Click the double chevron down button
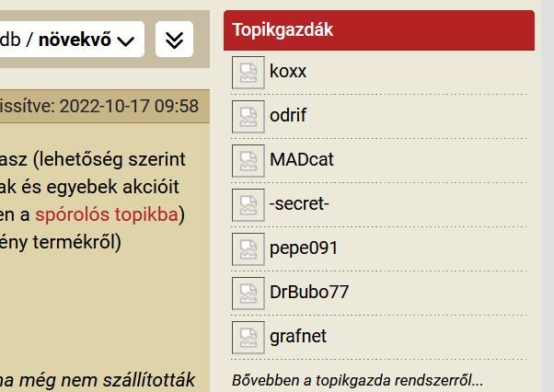Image resolution: width=554 pixels, height=392 pixels. (174, 40)
